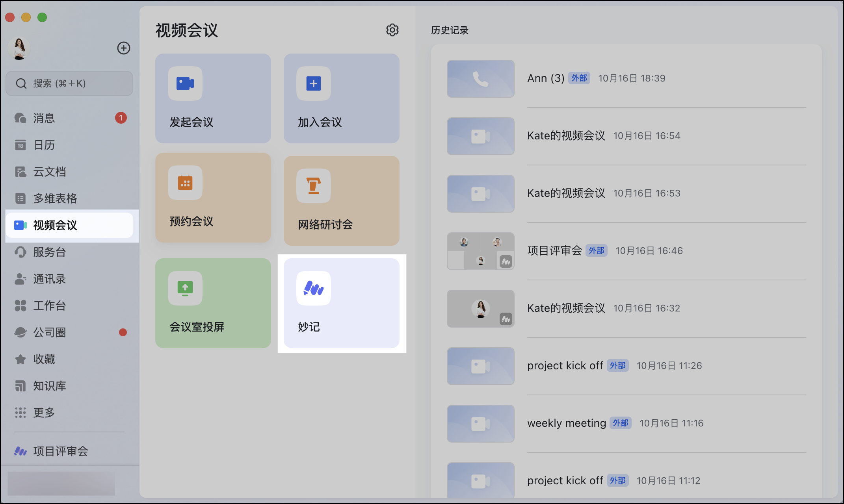Screen dimensions: 844x504
Task: Select 会议室投屏 screen share card
Action: coord(213,303)
